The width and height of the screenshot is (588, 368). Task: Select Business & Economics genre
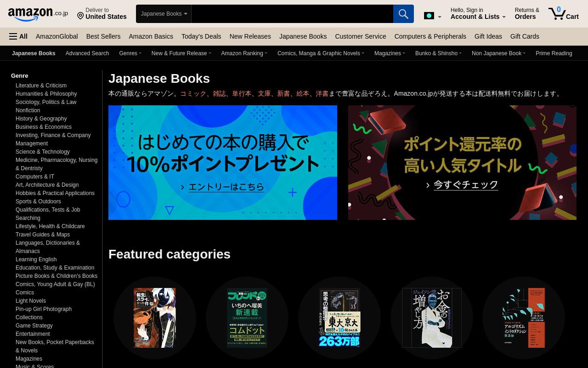[44, 127]
